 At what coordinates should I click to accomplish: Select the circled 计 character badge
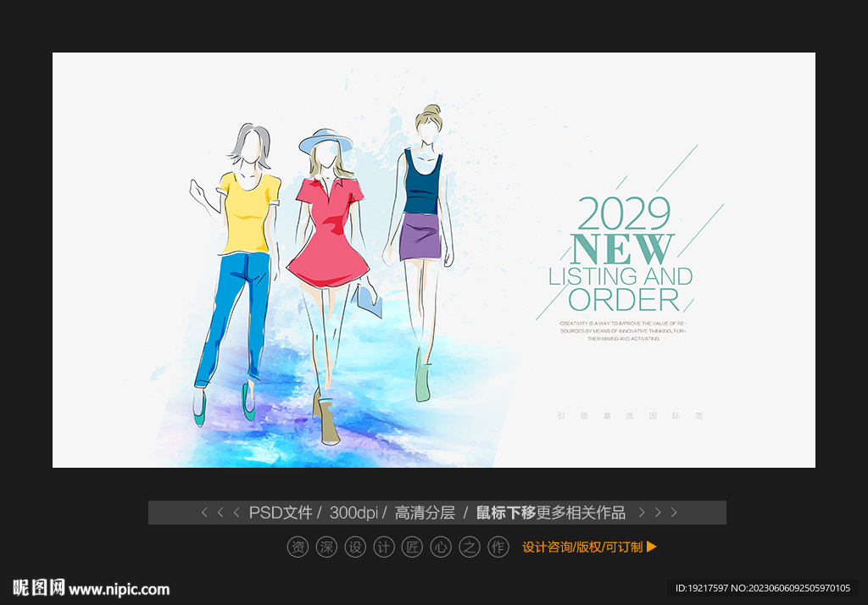point(384,547)
